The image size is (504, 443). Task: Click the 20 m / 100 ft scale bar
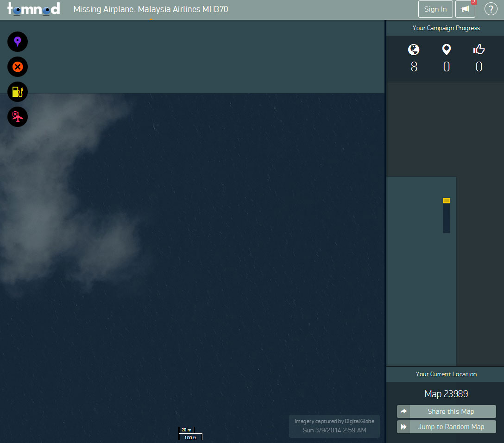190,434
